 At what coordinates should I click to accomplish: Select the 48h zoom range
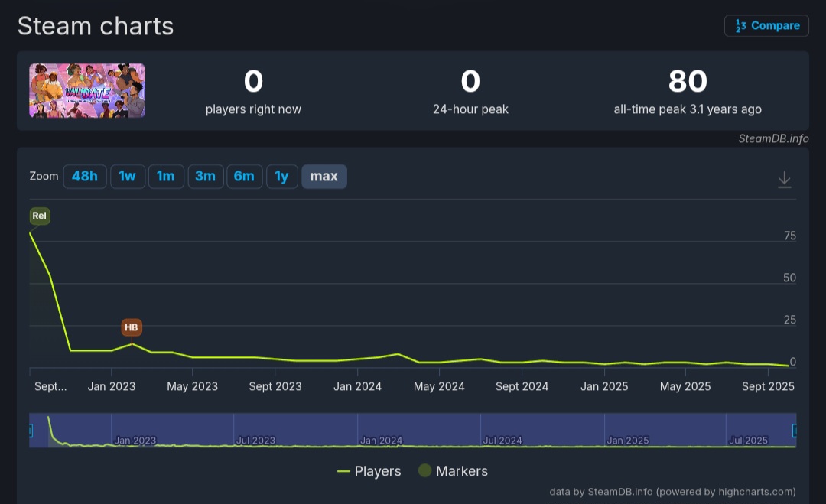point(85,177)
